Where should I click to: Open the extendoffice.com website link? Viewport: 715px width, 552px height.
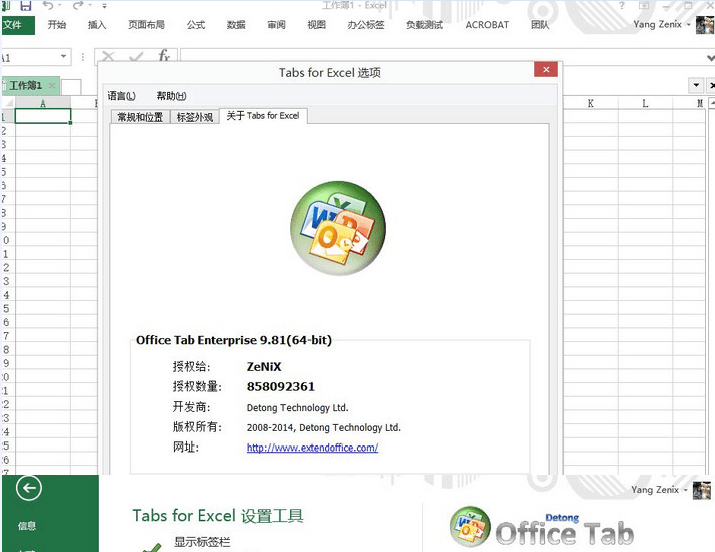click(312, 448)
